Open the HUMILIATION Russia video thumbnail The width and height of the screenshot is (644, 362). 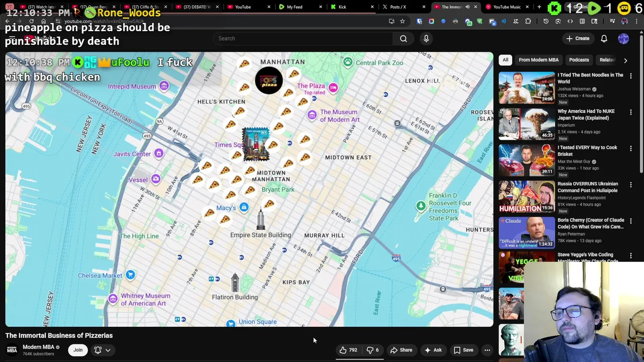pos(527,197)
